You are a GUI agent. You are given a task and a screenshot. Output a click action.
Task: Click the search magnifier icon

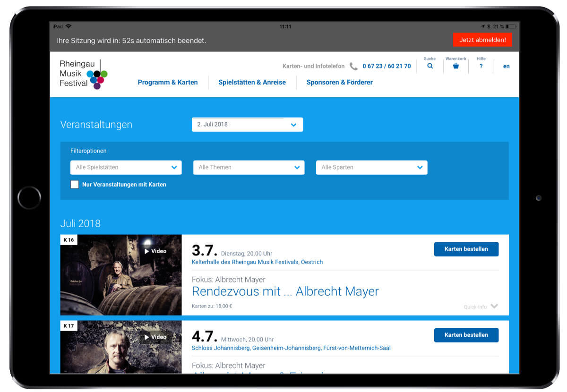pos(430,66)
